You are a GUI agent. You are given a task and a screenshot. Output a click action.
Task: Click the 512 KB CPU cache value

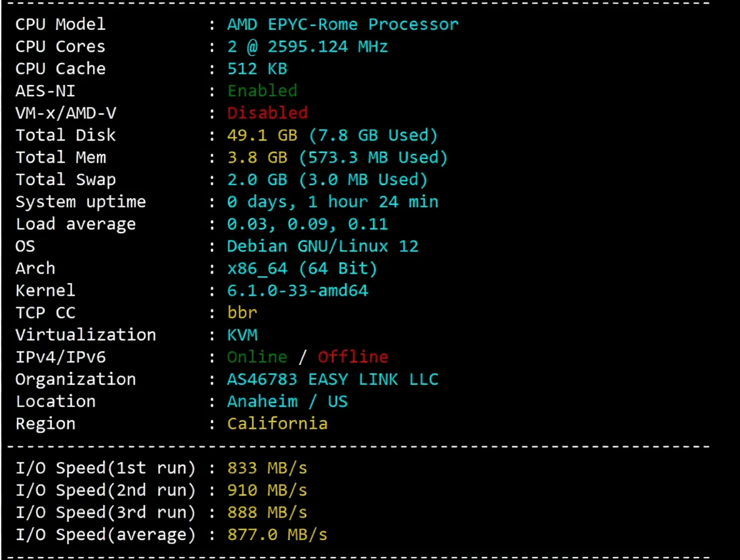point(257,69)
